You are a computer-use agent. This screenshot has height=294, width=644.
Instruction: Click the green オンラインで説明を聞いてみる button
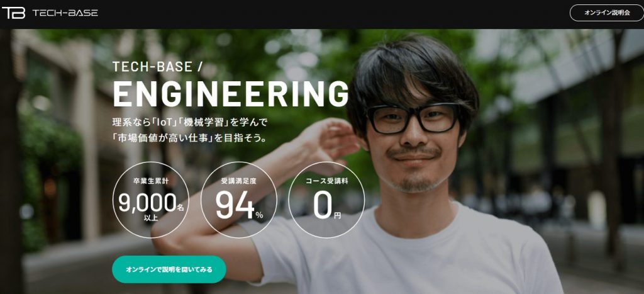169,269
